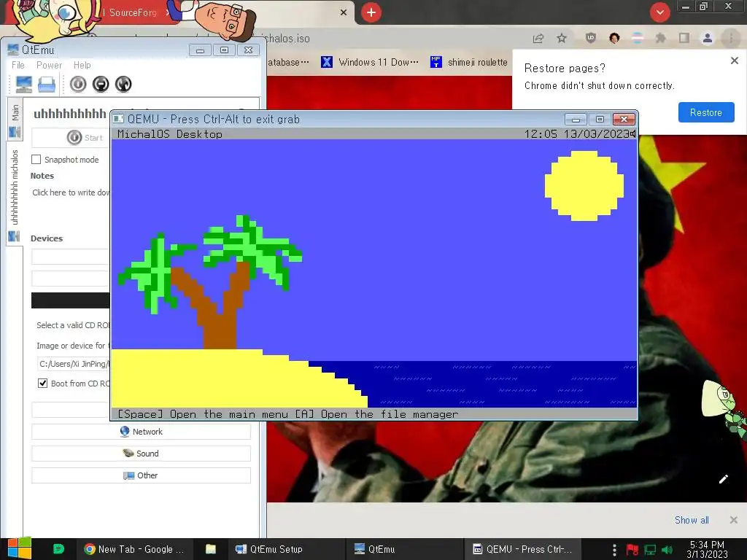Switch to New Tab - Google Chrome taskbar item
This screenshot has height=560, width=747.
pyautogui.click(x=134, y=549)
